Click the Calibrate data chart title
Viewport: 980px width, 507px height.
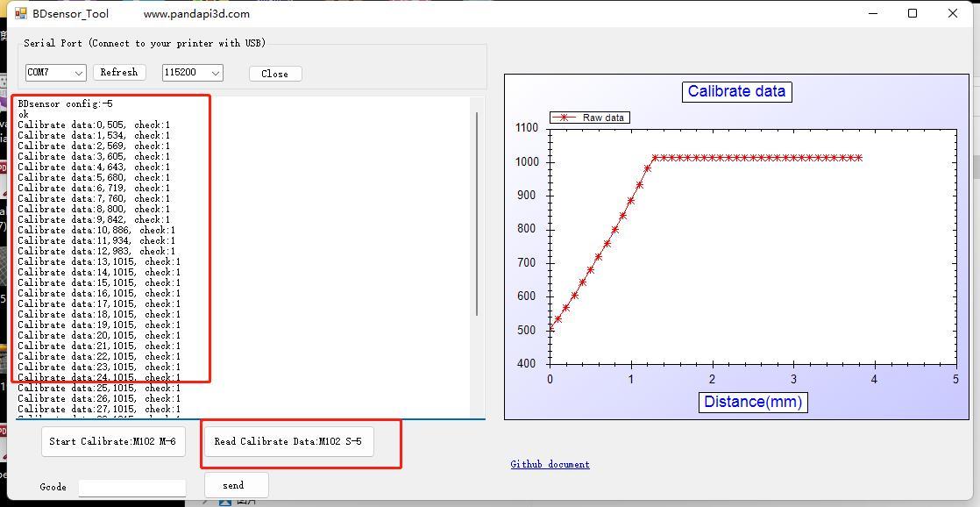pyautogui.click(x=736, y=91)
